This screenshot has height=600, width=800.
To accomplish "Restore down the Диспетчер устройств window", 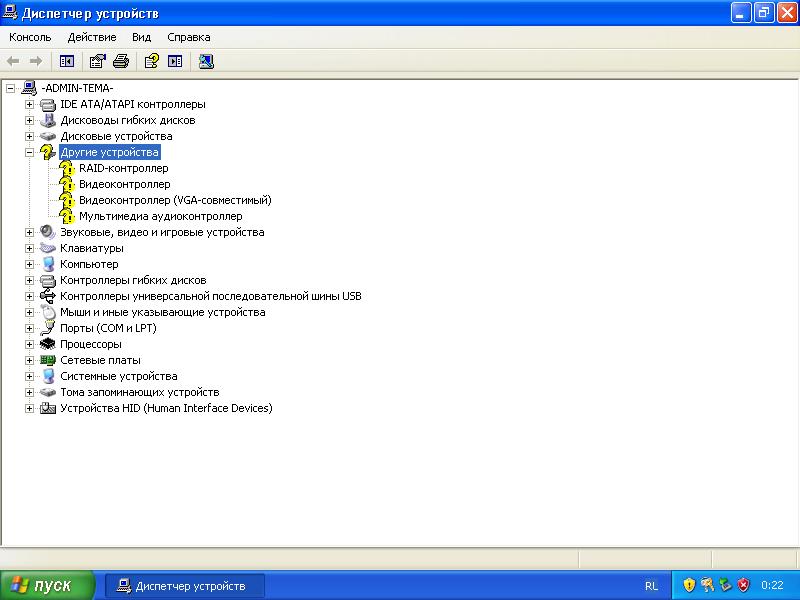I will point(764,13).
